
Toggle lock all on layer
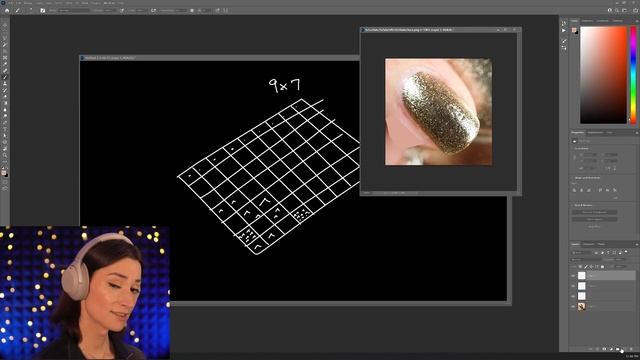pyautogui.click(x=602, y=267)
